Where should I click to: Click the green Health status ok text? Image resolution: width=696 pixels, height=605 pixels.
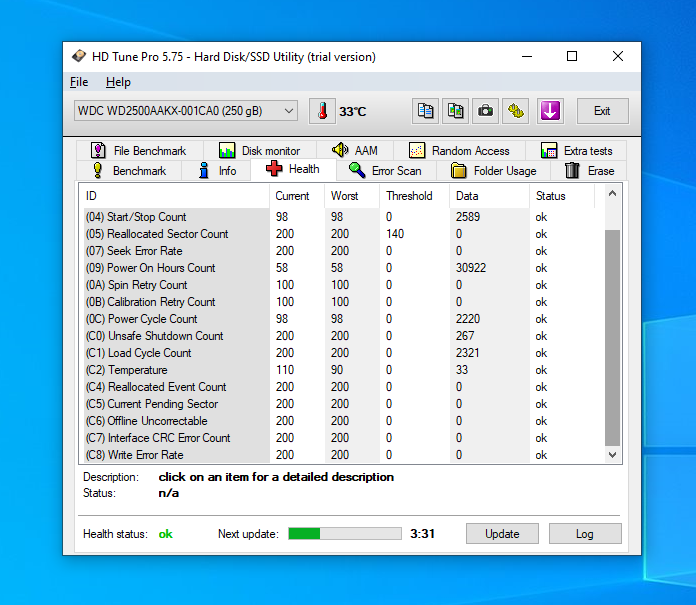coord(166,534)
